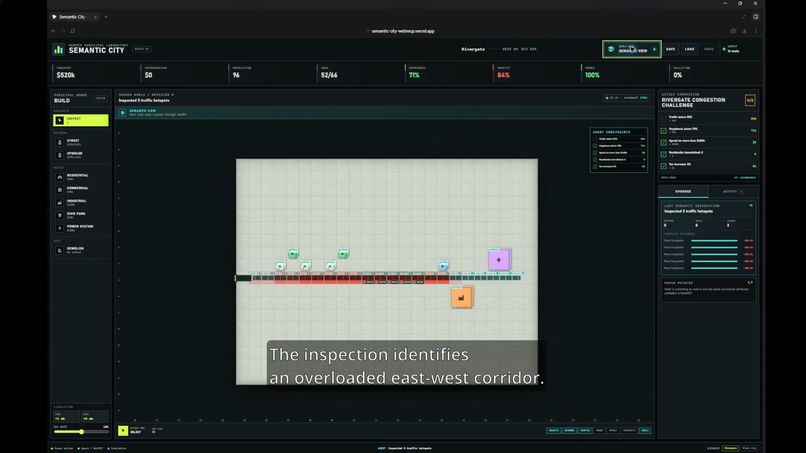Click the Semantic City bar-chart logo
This screenshot has height=453, width=806.
coord(58,49)
